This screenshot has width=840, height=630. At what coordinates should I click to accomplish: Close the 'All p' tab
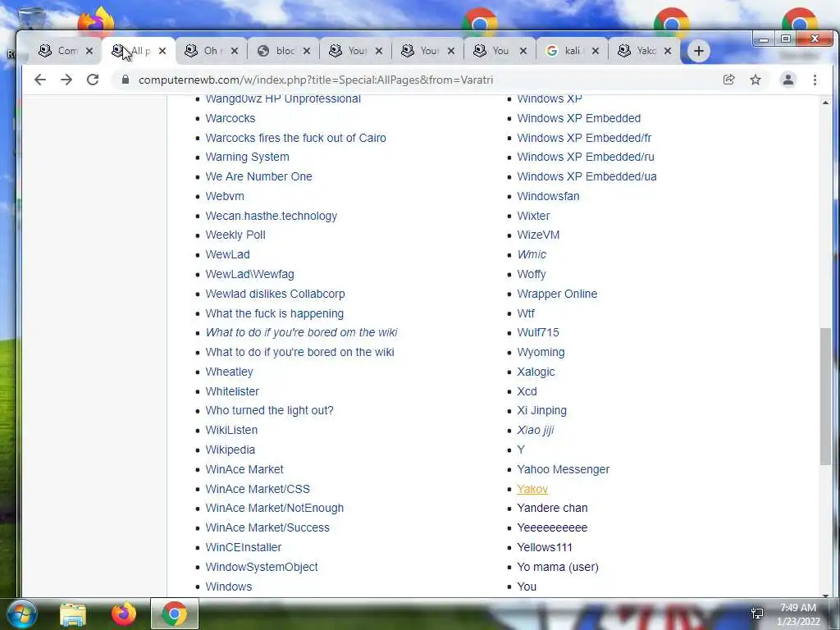(162, 51)
